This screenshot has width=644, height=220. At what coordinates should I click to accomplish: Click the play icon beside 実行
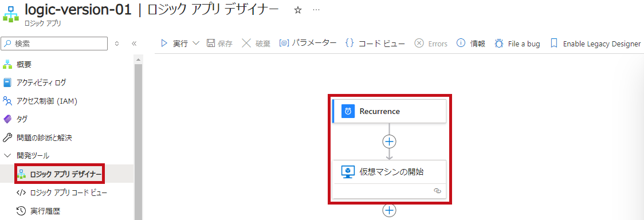click(x=164, y=44)
